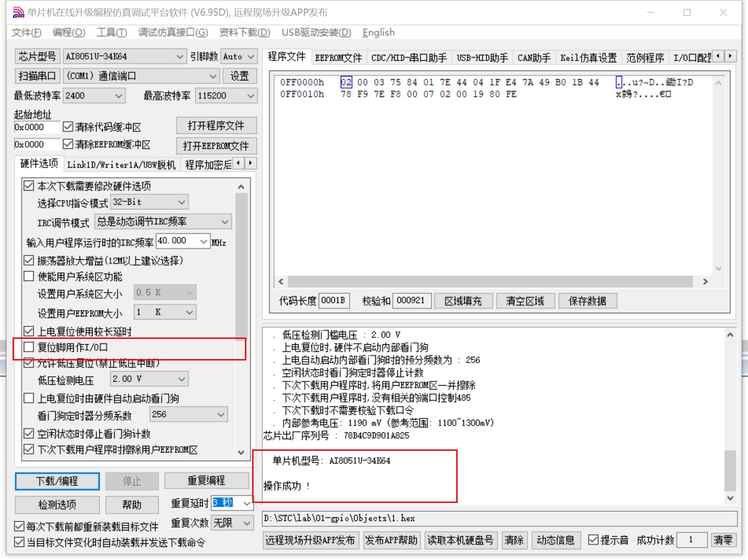Toggle 提示音 checkbox

click(593, 540)
